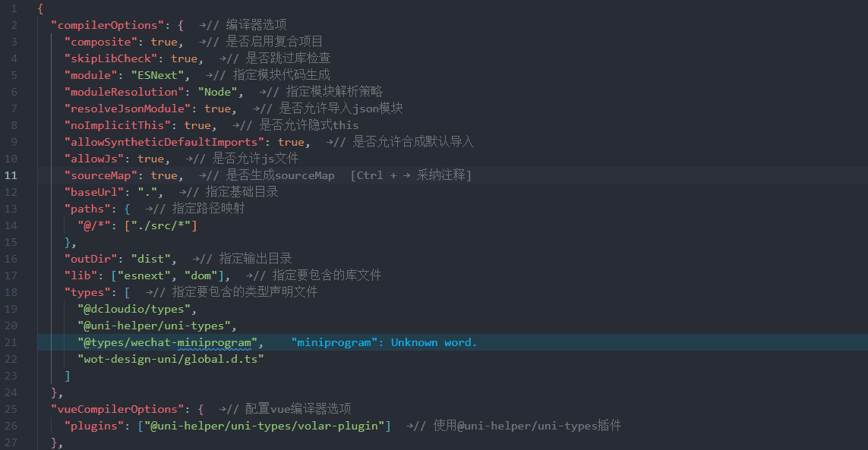The image size is (868, 450).
Task: Click the "baseUrl" key
Action: coord(94,192)
